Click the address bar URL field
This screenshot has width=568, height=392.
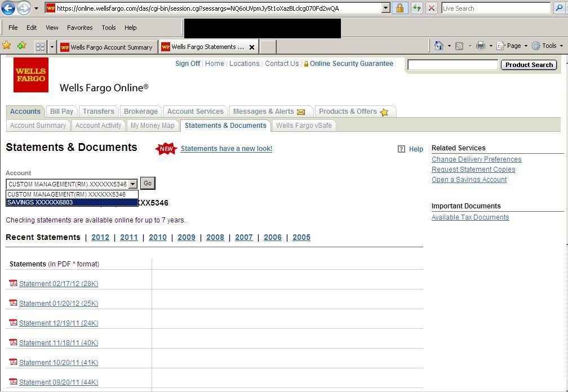coord(214,8)
